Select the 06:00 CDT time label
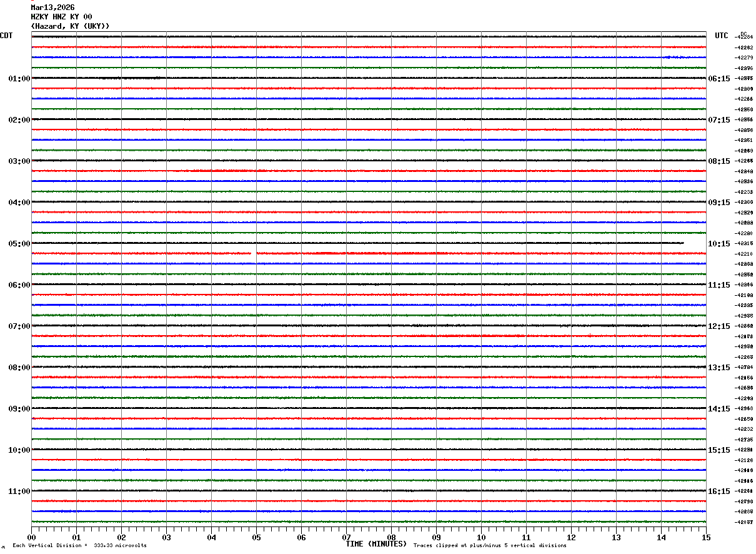Screen dimensions: 756x554 pyautogui.click(x=19, y=285)
